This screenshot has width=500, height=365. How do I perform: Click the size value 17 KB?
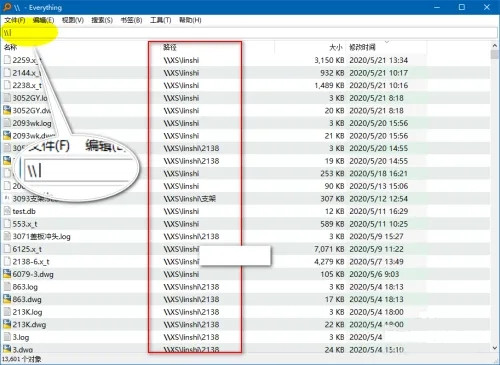pyautogui.click(x=334, y=299)
